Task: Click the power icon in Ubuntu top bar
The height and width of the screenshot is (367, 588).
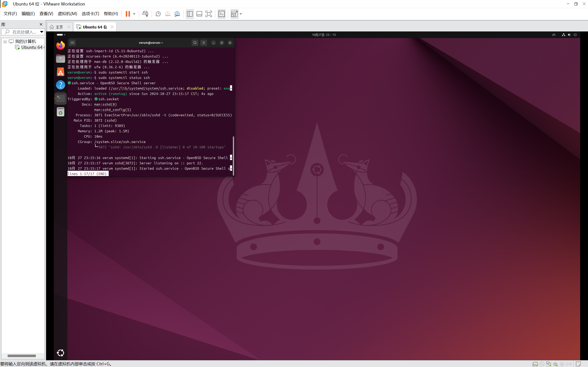Action: (575, 35)
